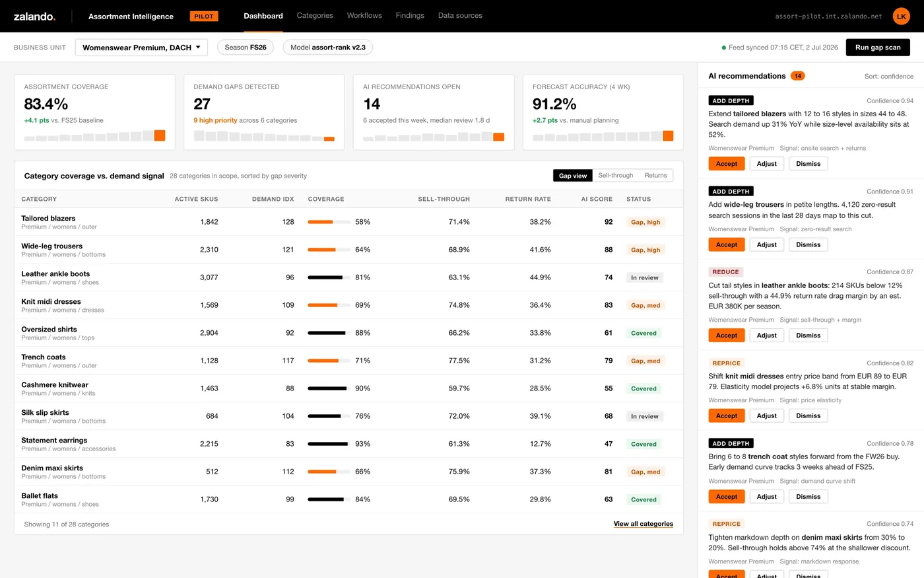Sort by the DEMAND IDX column header
The width and height of the screenshot is (924, 578).
click(273, 199)
